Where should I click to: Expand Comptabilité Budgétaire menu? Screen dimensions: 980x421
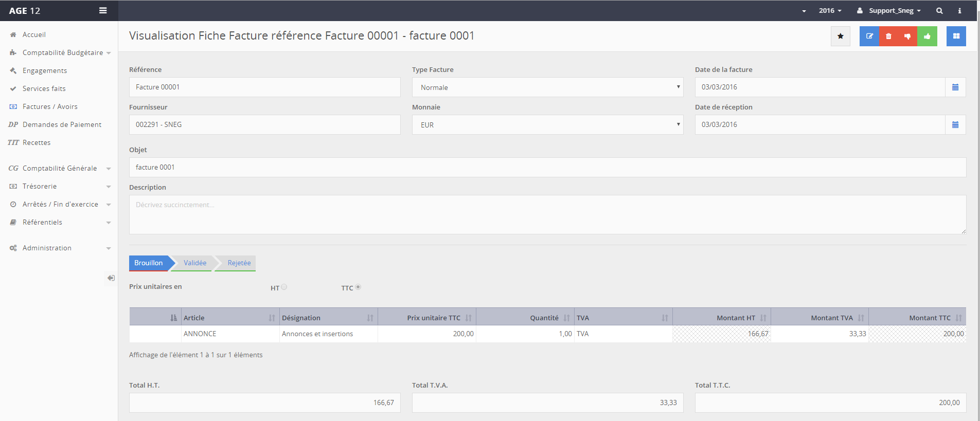63,53
